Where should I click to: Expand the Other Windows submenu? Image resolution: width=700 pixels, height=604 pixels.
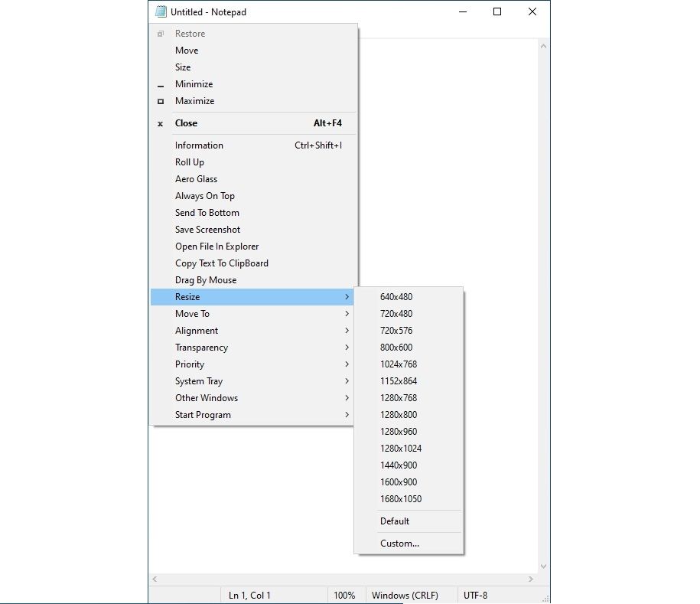point(252,398)
